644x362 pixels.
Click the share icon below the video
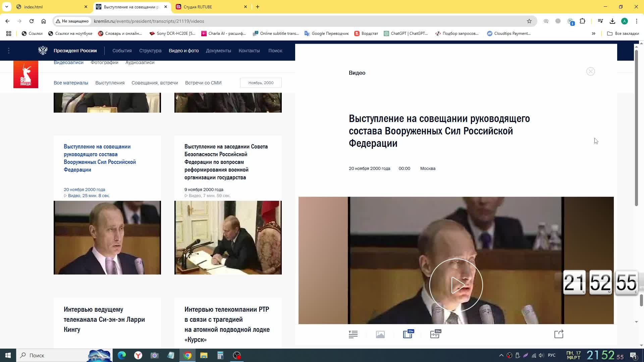click(x=559, y=334)
